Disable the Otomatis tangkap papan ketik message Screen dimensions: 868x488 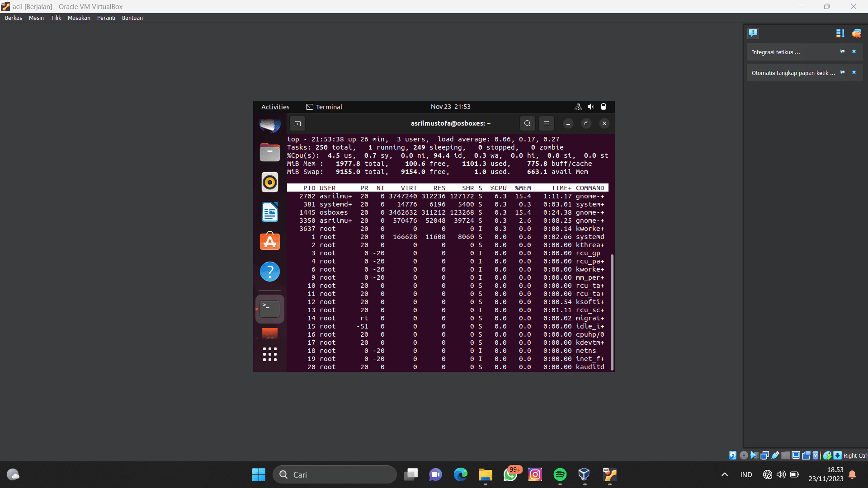click(x=842, y=72)
